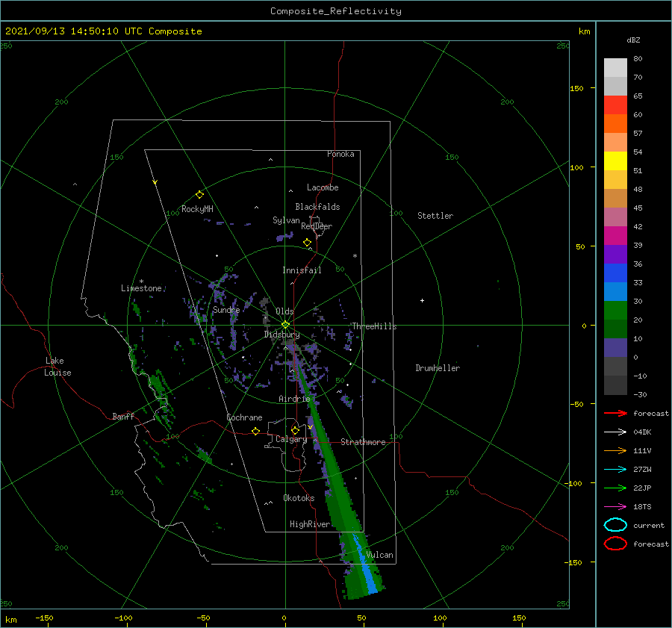Image resolution: width=672 pixels, height=628 pixels.
Task: Click yellow diamond marker beside RockyMH
Action: (x=199, y=195)
